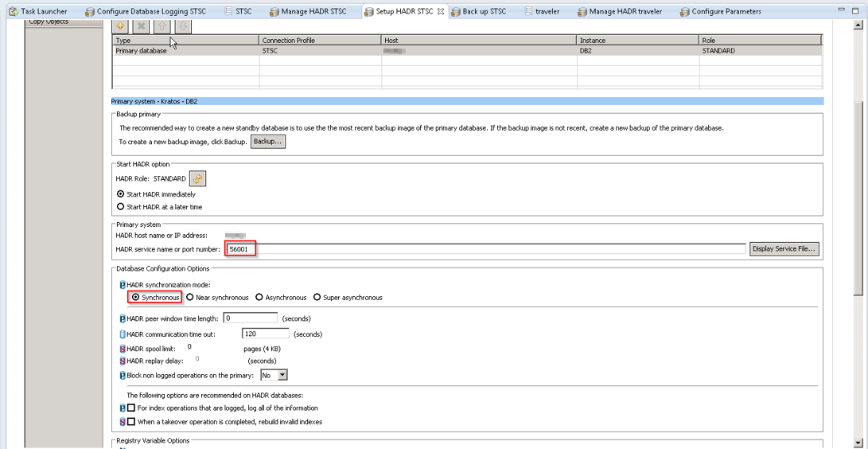The image size is (868, 449).
Task: Click the icon beside HADR communication time out
Action: point(123,334)
